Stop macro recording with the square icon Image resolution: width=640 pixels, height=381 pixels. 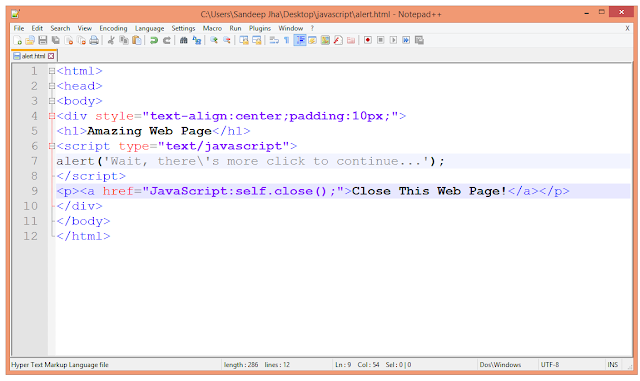380,40
